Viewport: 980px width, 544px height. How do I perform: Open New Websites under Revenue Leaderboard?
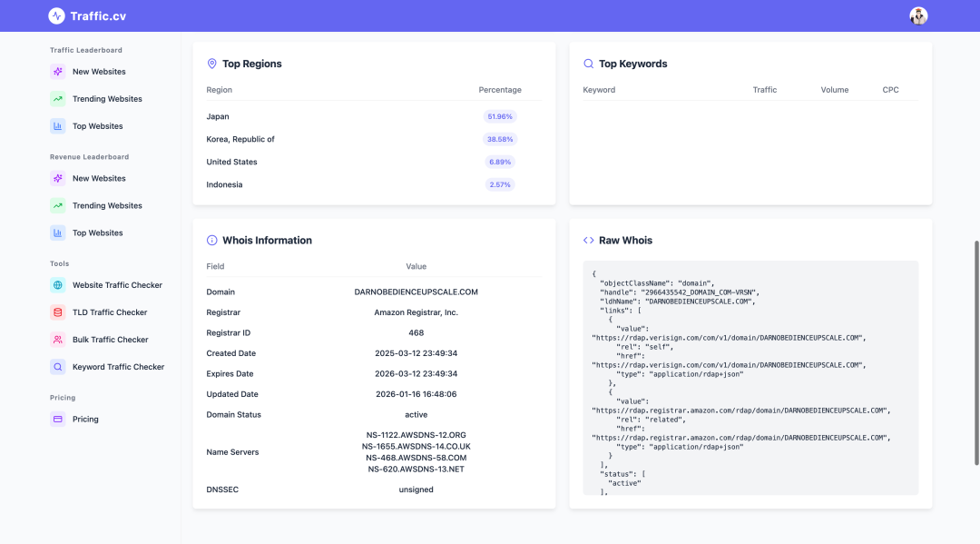(99, 178)
